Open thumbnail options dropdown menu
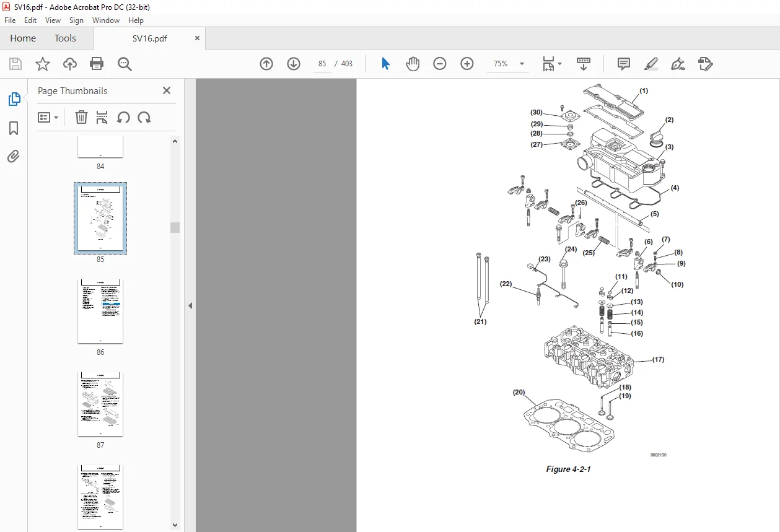 48,117
